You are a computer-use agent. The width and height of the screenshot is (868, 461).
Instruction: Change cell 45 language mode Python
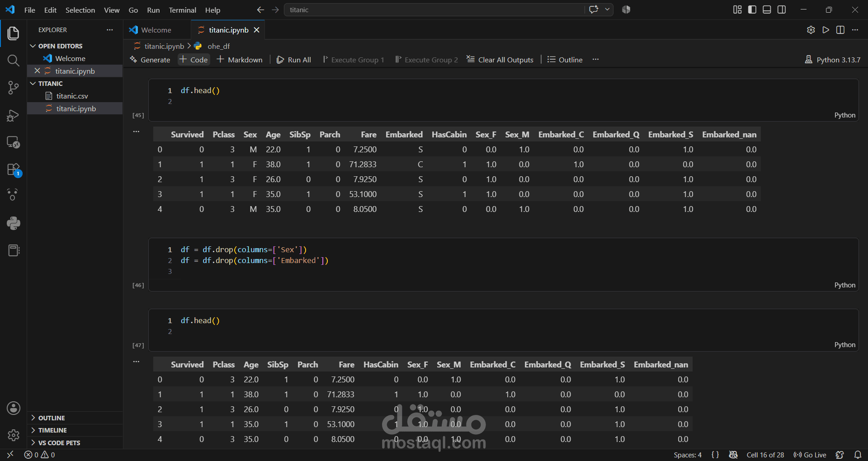point(844,115)
